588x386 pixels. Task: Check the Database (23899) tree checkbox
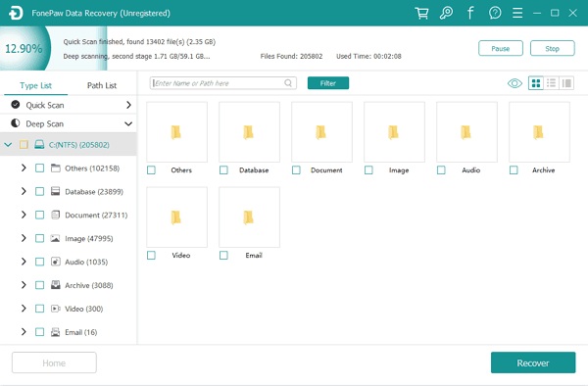tap(39, 191)
